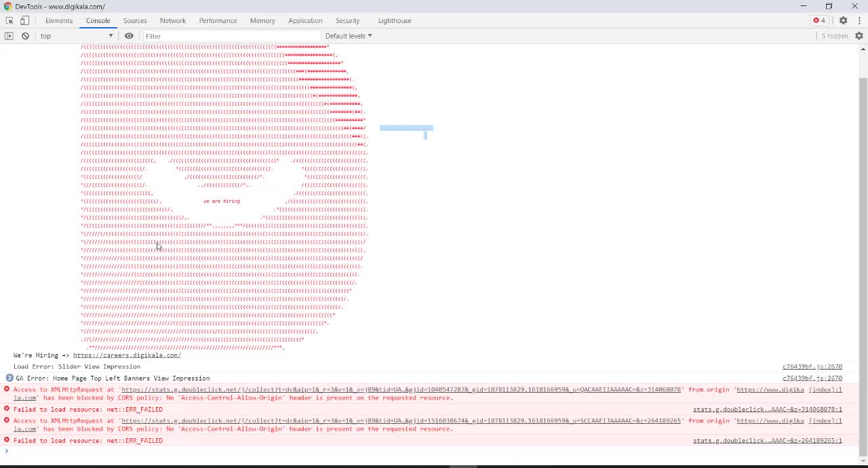Open the Lighthouse tab
868x468 pixels.
coord(394,20)
